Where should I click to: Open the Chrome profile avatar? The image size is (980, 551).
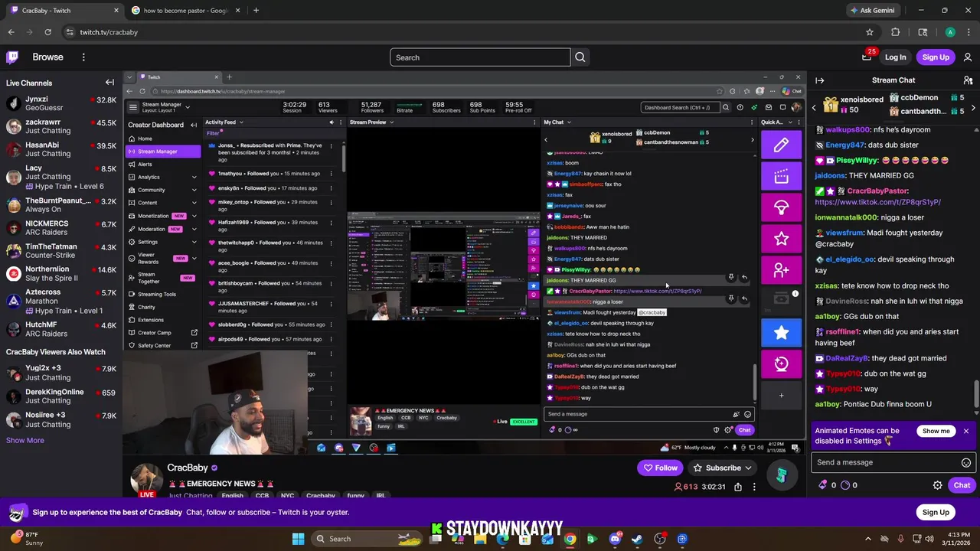(950, 32)
